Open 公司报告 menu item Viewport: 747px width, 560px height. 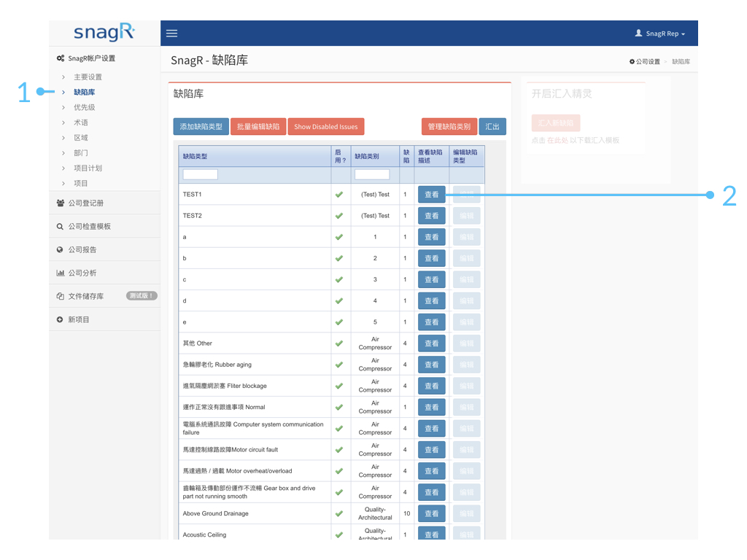tap(104, 249)
